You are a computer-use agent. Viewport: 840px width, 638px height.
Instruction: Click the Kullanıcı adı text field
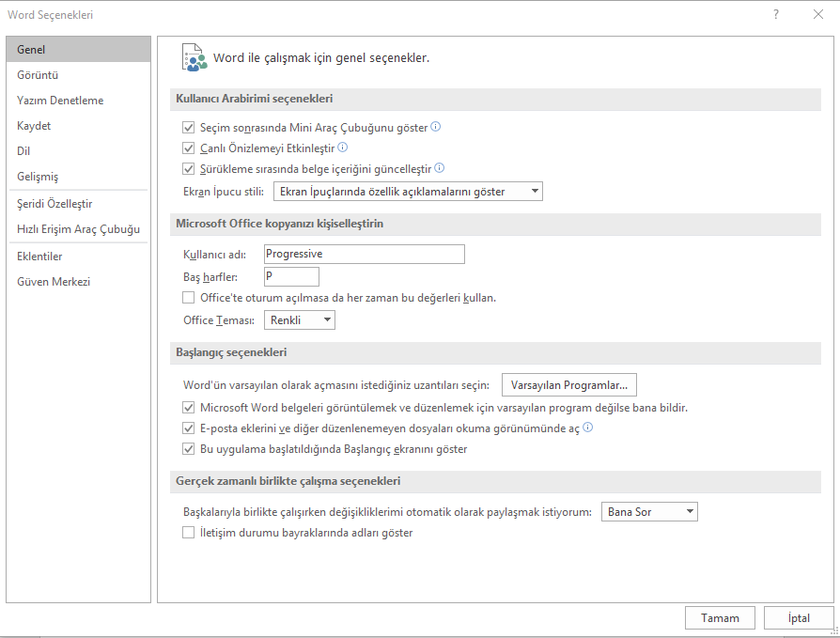click(x=365, y=254)
